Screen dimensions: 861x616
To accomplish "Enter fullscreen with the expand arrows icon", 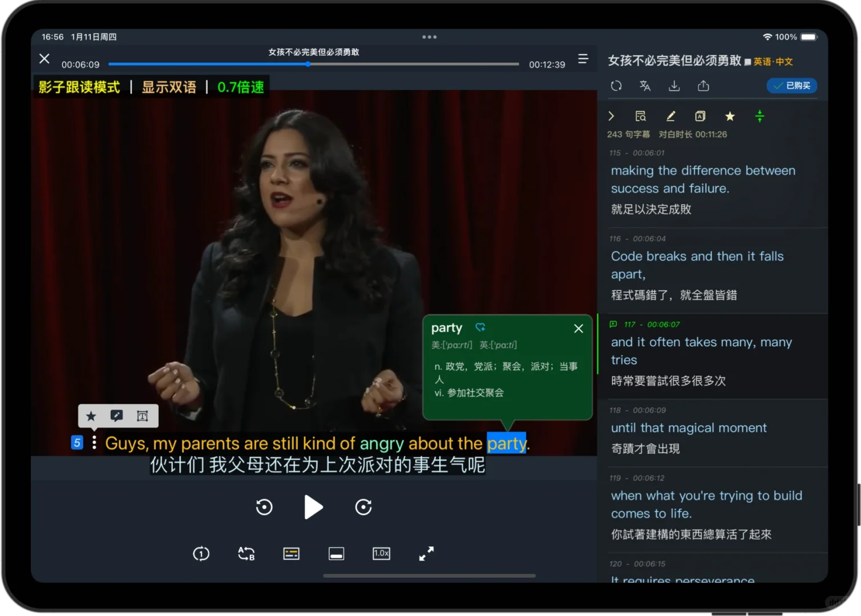I will [x=426, y=553].
